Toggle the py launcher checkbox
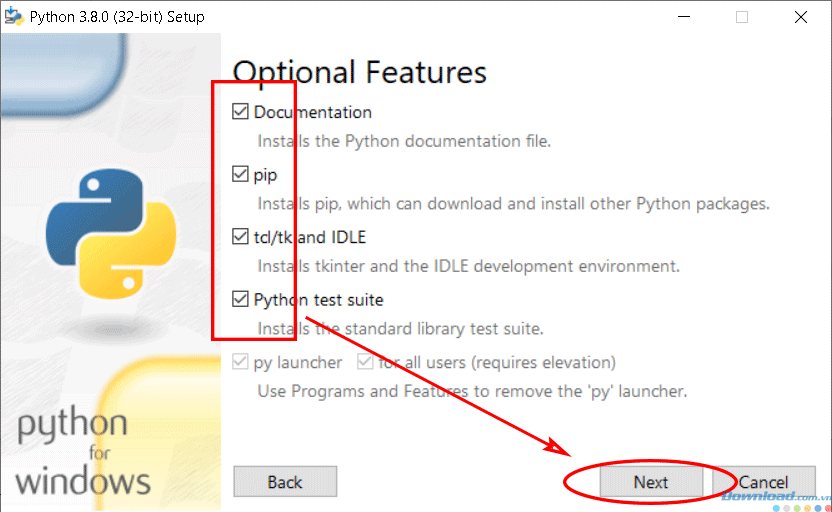The image size is (832, 512). (240, 362)
